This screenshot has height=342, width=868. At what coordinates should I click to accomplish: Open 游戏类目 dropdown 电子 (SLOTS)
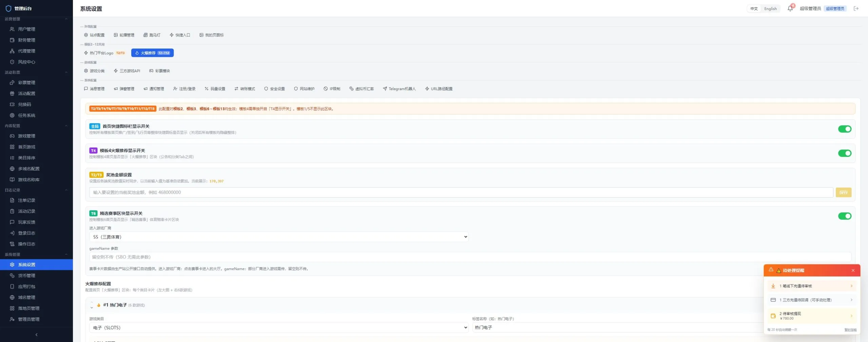coord(279,327)
